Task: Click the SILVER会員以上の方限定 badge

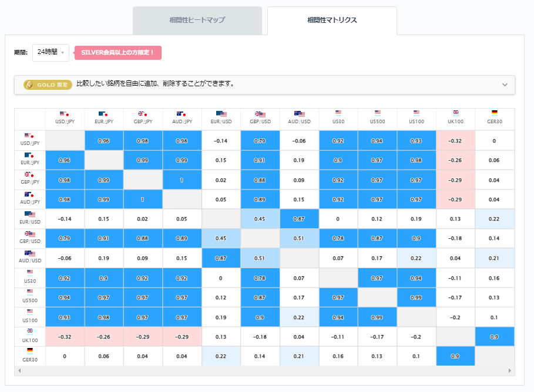Action: [118, 53]
